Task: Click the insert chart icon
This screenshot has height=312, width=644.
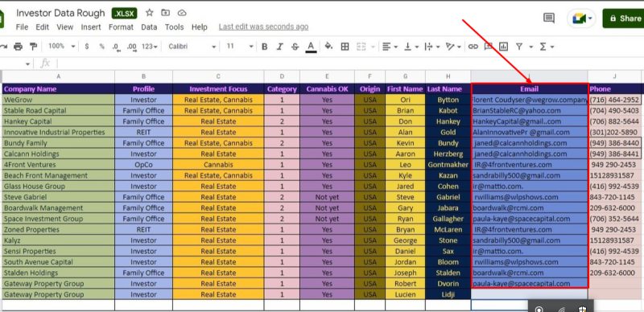Action: (x=504, y=47)
